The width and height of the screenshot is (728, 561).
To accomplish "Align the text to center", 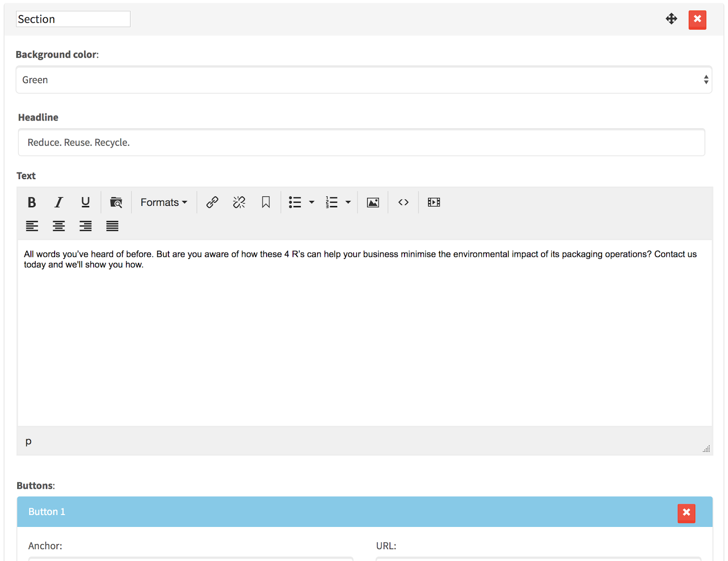I will pyautogui.click(x=58, y=226).
